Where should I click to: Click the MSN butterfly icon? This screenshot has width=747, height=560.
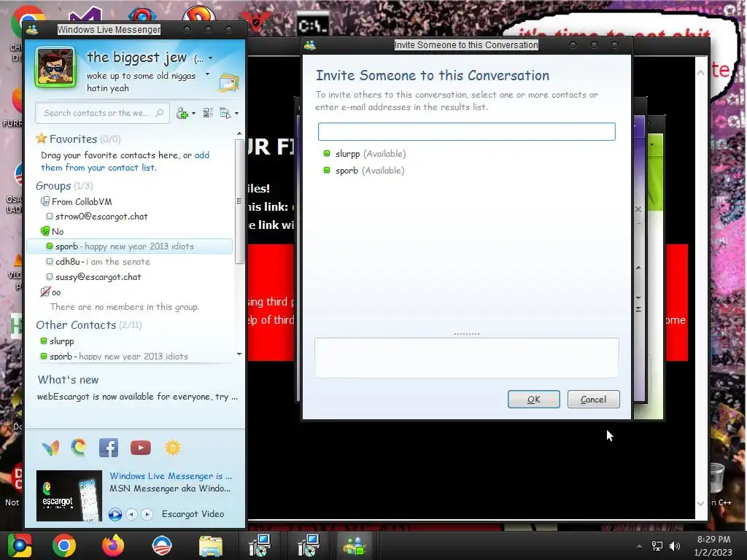click(x=50, y=448)
